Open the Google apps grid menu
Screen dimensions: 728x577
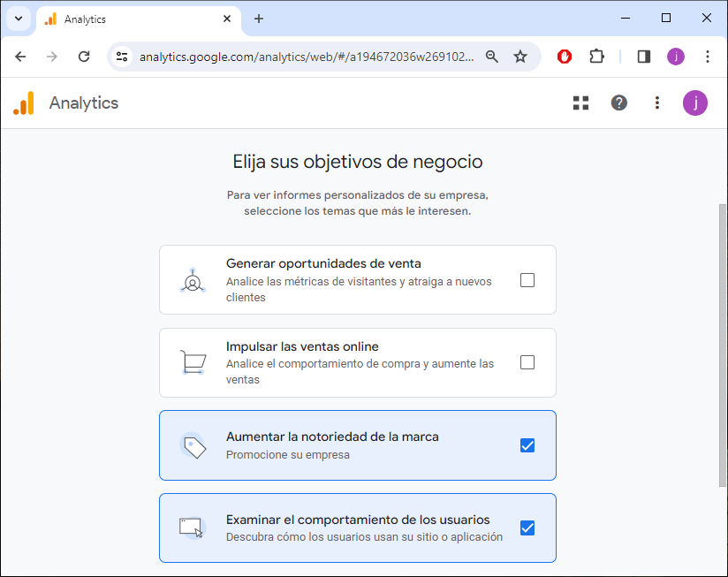coord(580,103)
